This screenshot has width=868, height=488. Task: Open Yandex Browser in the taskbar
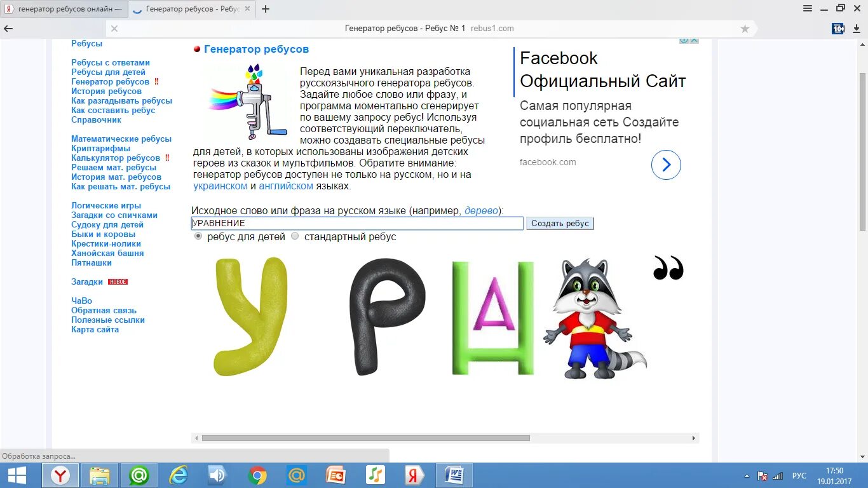(60, 475)
